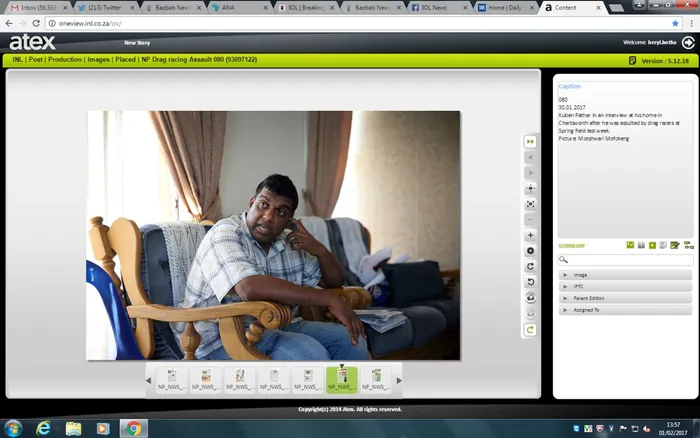The width and height of the screenshot is (700, 438).
Task: Select the first NP_NWS thumbnail in strip
Action: [172, 380]
